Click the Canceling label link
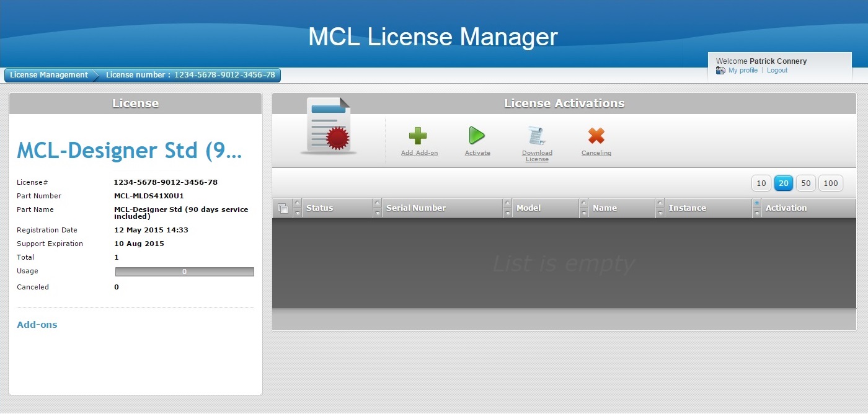The width and height of the screenshot is (868, 414). (596, 153)
